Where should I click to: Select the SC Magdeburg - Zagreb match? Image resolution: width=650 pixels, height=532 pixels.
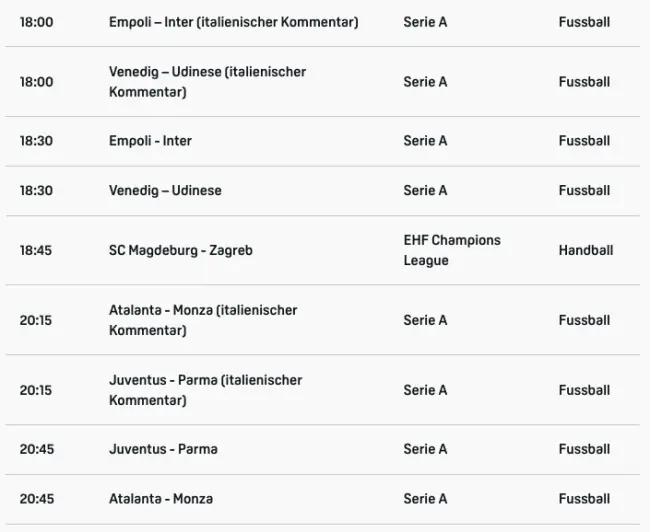(180, 251)
